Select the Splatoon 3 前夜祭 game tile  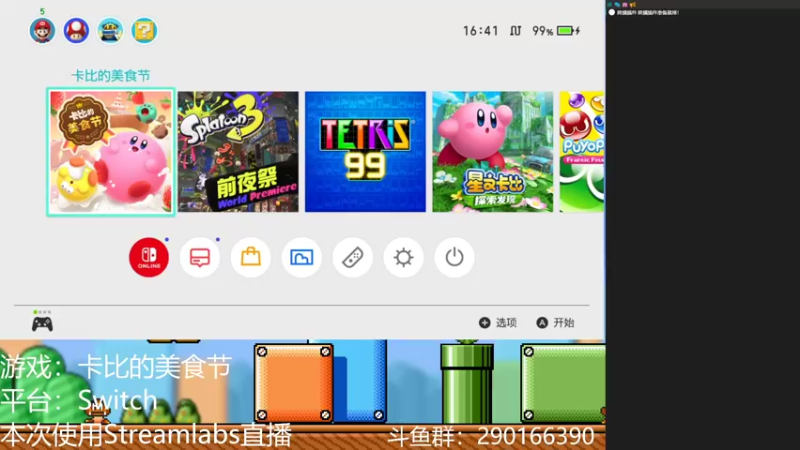(x=238, y=152)
